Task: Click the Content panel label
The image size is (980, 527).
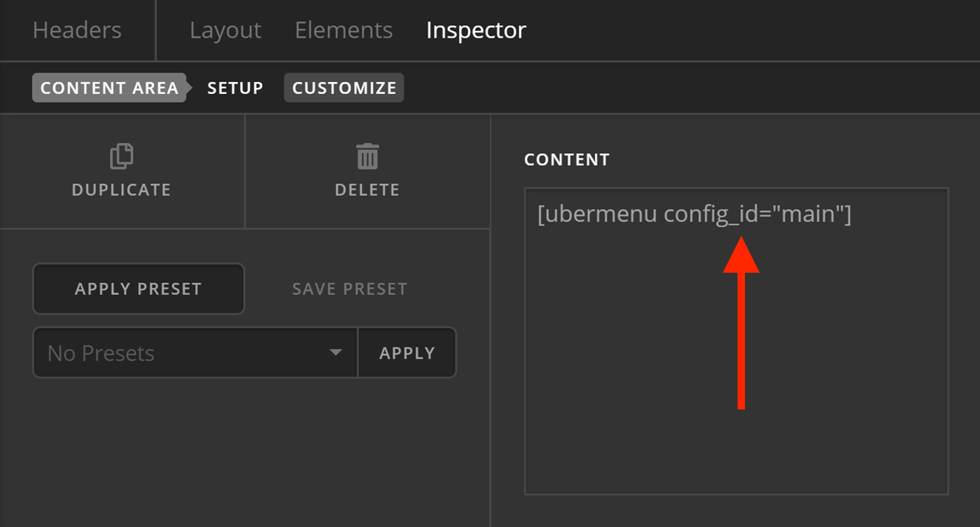Action: coord(567,159)
